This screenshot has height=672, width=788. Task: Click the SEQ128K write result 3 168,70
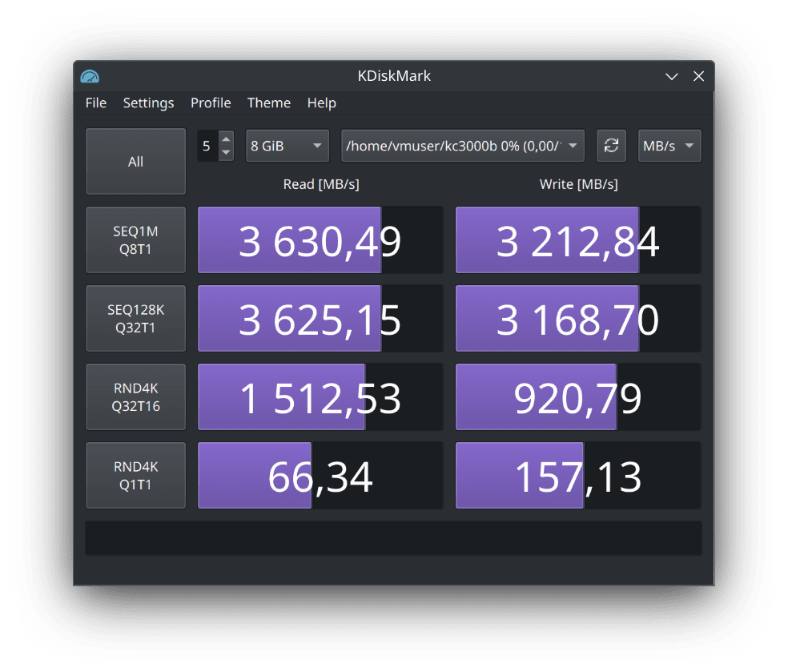[578, 319]
